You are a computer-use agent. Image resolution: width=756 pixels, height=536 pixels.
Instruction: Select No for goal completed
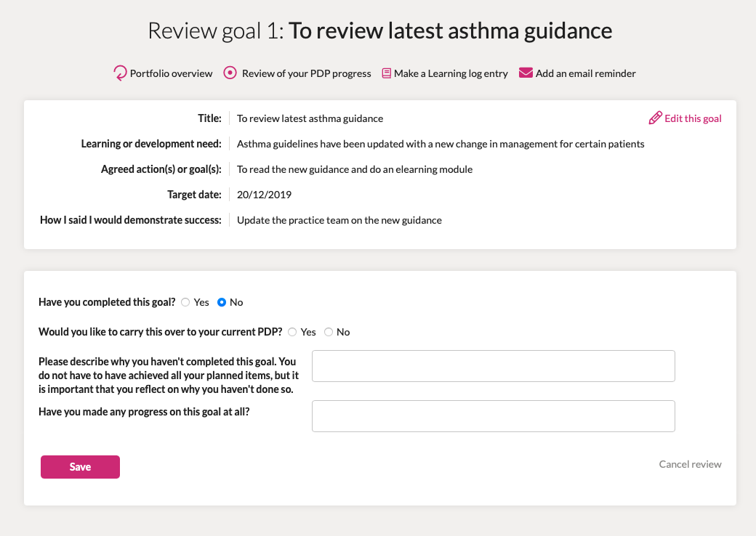pos(222,302)
